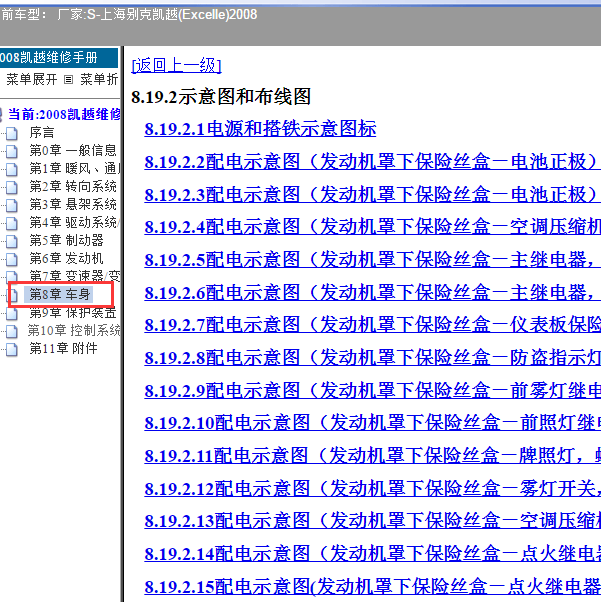Open 第6章 发动机 chapter
The width and height of the screenshot is (601, 602).
(x=66, y=258)
